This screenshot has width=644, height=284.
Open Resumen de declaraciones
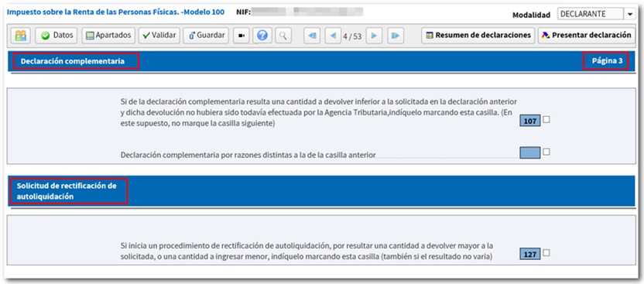(478, 36)
